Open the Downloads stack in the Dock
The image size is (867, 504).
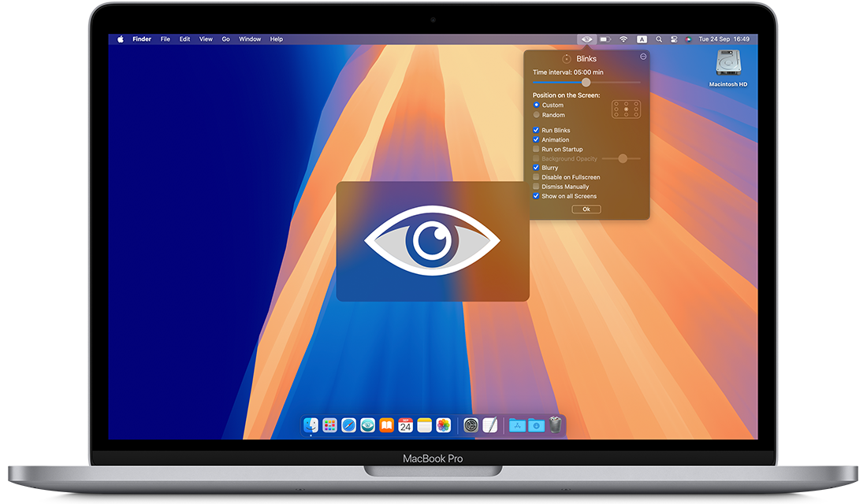point(536,425)
